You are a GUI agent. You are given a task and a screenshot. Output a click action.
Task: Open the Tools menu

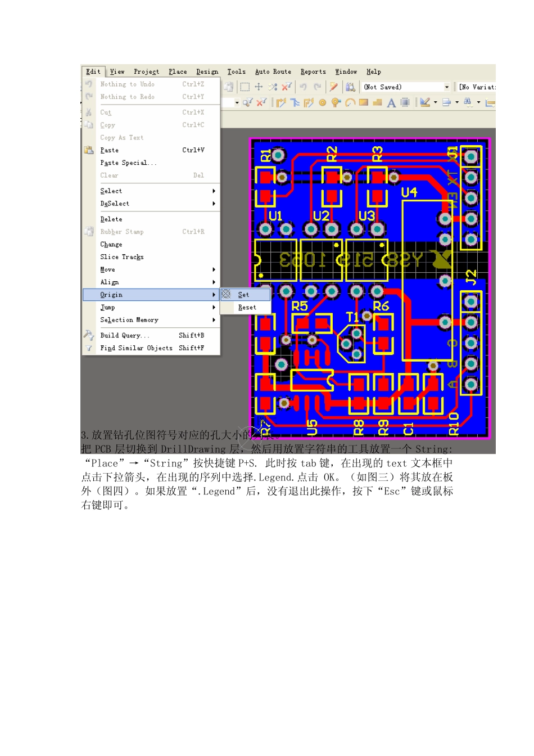coord(236,71)
